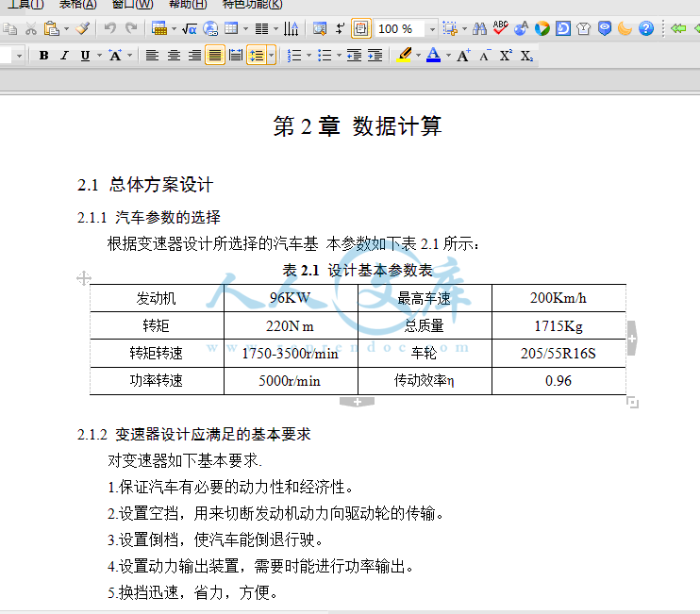Decrease paragraph indent
The height and width of the screenshot is (614, 700).
[x=355, y=56]
